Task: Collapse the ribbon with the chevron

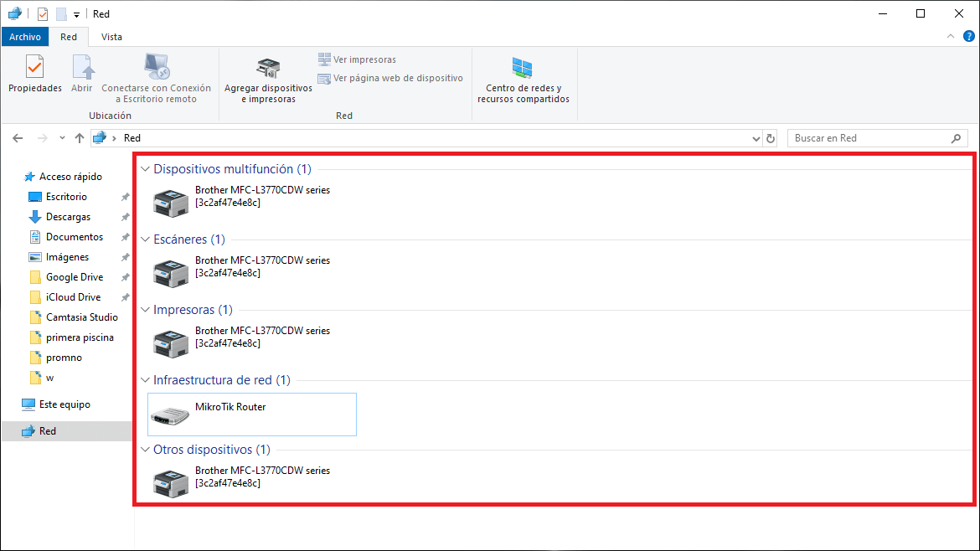Action: pyautogui.click(x=950, y=36)
